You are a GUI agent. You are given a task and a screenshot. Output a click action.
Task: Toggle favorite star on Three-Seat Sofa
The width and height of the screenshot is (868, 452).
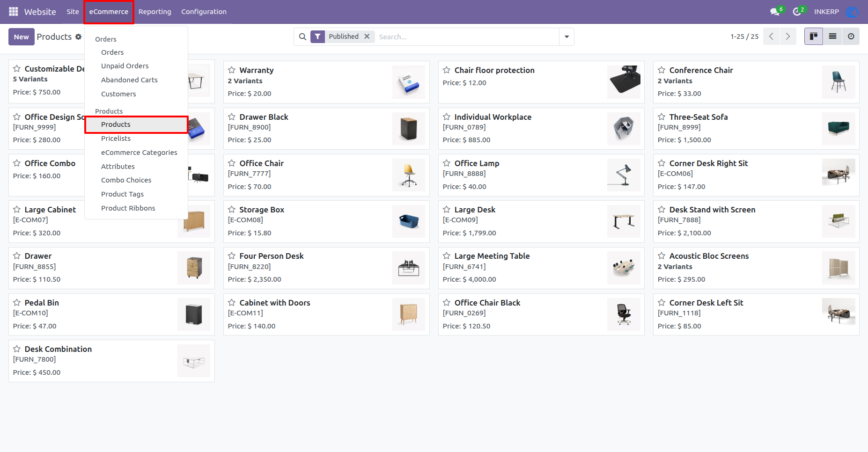coord(662,117)
